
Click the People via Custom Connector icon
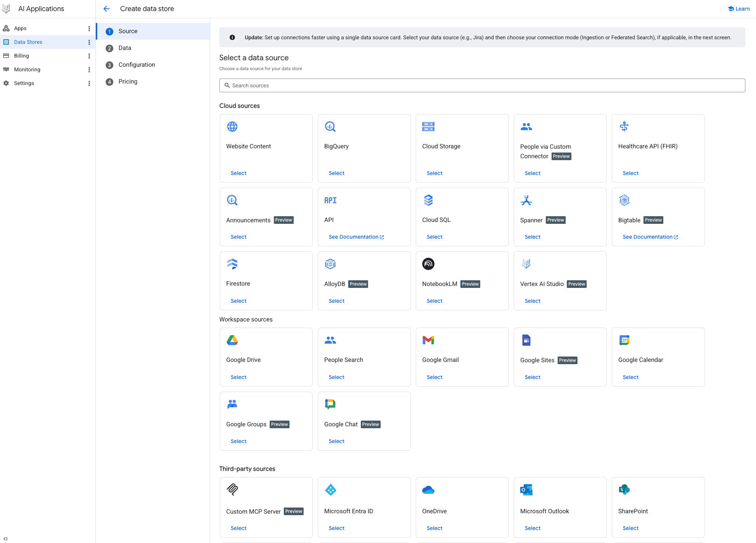526,127
